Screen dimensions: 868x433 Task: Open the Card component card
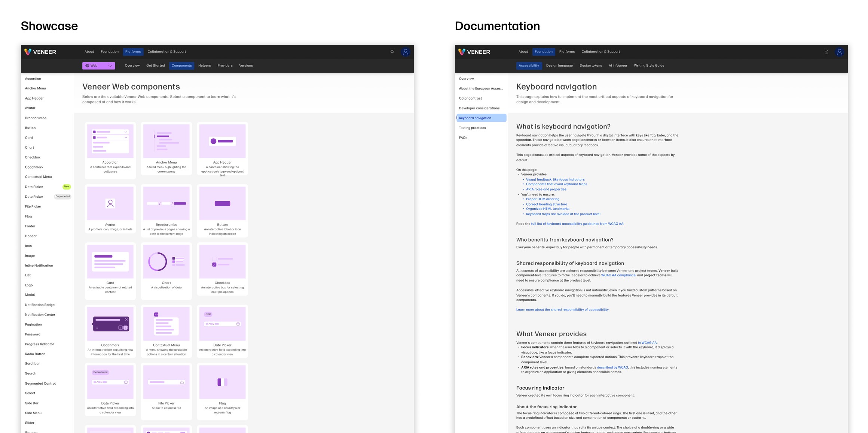[x=110, y=271]
